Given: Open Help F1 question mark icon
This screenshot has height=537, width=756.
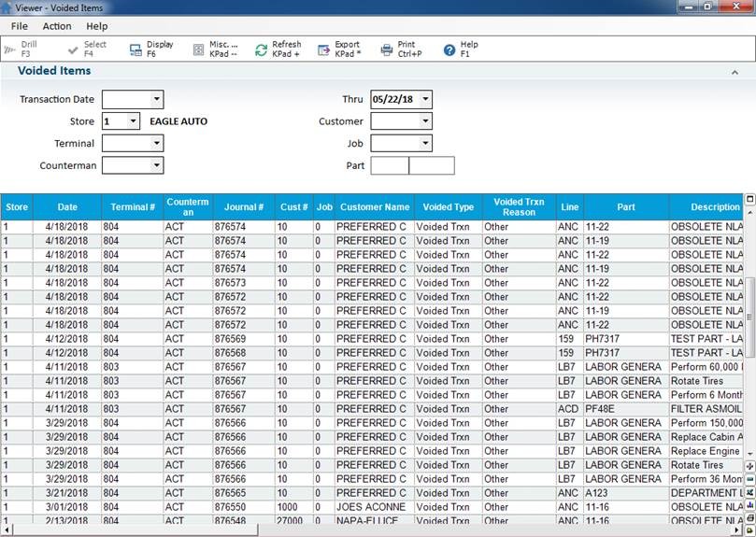Looking at the screenshot, I should click(449, 49).
